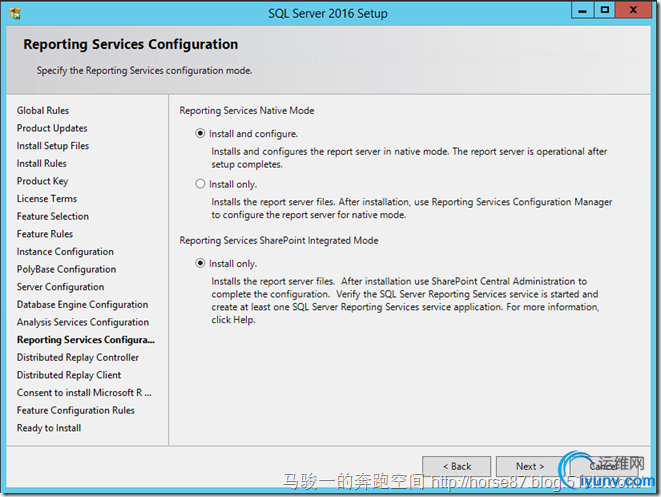Maximize the SQL Server 2016 Setup window

[605, 10]
